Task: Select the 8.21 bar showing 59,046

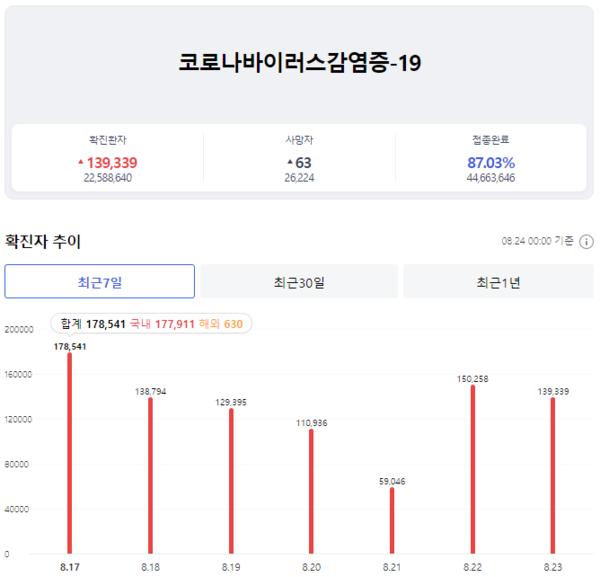Action: (x=392, y=520)
